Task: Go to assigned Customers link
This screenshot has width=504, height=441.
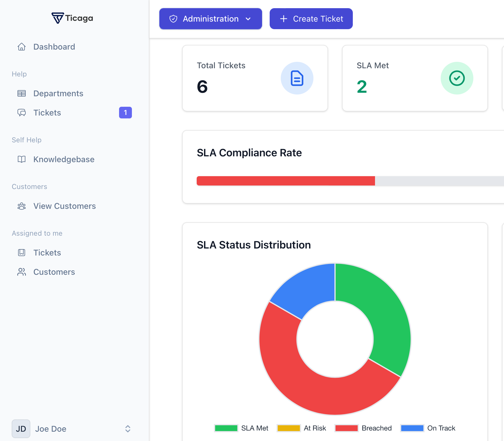Action: coord(54,272)
